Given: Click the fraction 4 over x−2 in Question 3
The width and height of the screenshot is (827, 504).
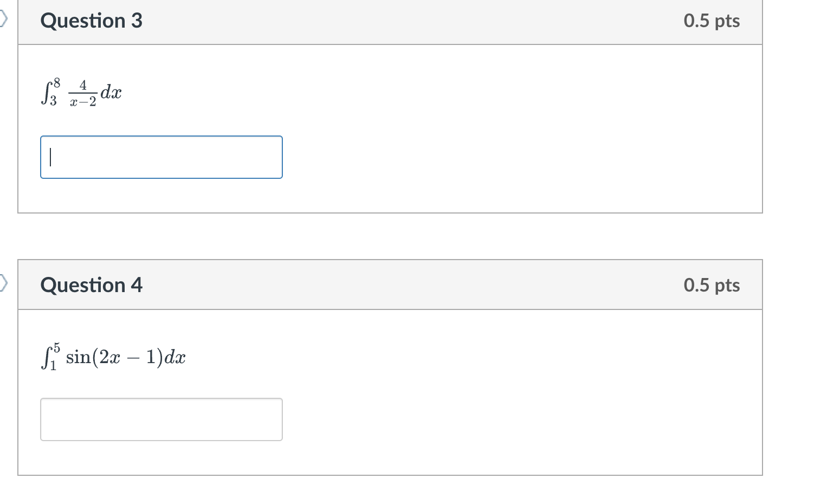Looking at the screenshot, I should 81,92.
